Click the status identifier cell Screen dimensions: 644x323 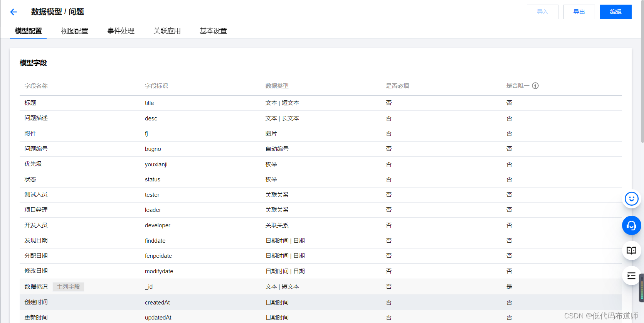tap(153, 179)
